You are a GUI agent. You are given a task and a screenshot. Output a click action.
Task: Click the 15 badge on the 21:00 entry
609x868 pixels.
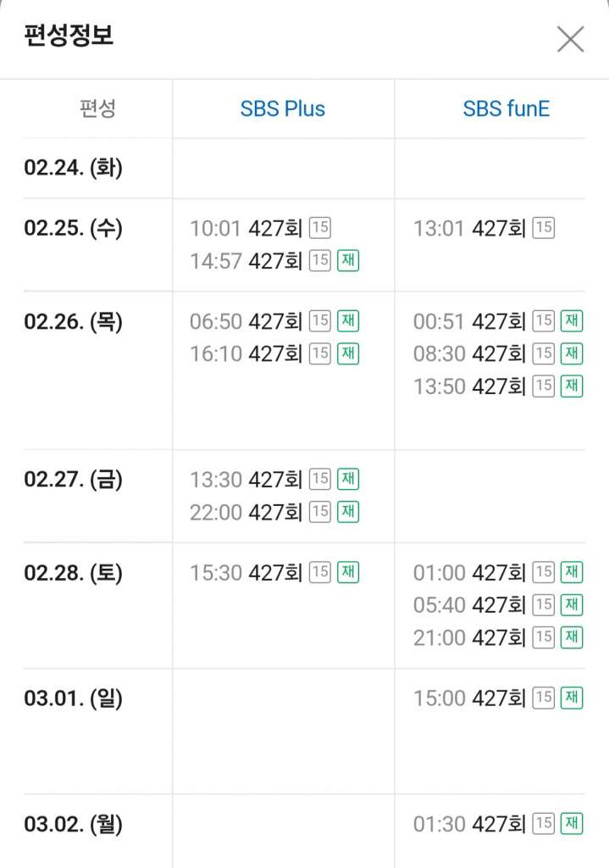(x=542, y=637)
